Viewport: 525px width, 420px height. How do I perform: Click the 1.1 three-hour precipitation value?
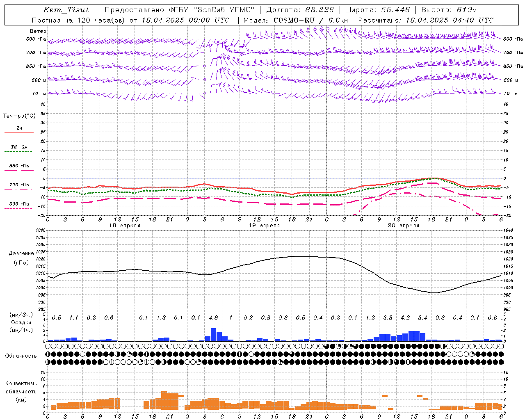[x=74, y=318]
